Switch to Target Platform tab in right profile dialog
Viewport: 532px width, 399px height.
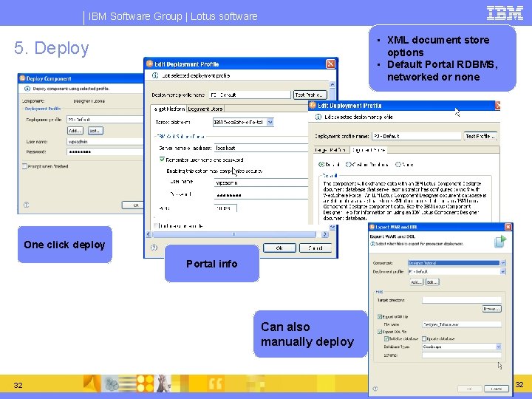tap(330, 149)
